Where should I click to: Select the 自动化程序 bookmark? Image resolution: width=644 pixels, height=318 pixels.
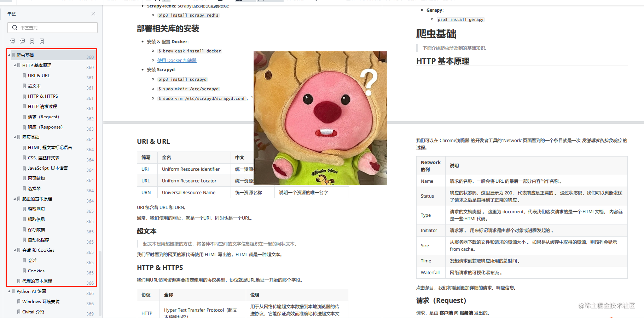[x=39, y=240]
